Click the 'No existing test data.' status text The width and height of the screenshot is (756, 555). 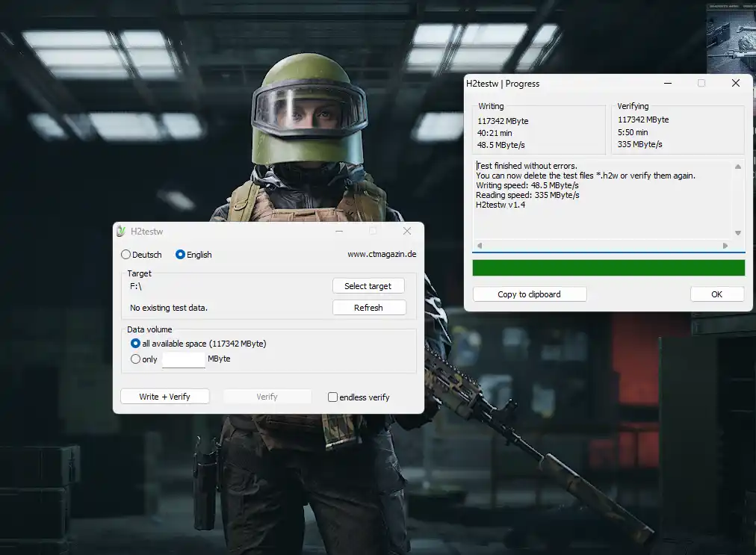(x=169, y=308)
